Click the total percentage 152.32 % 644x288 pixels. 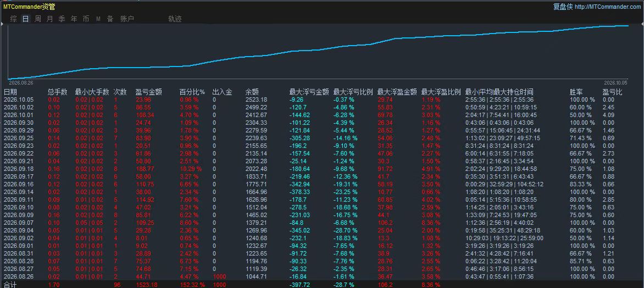click(x=193, y=284)
